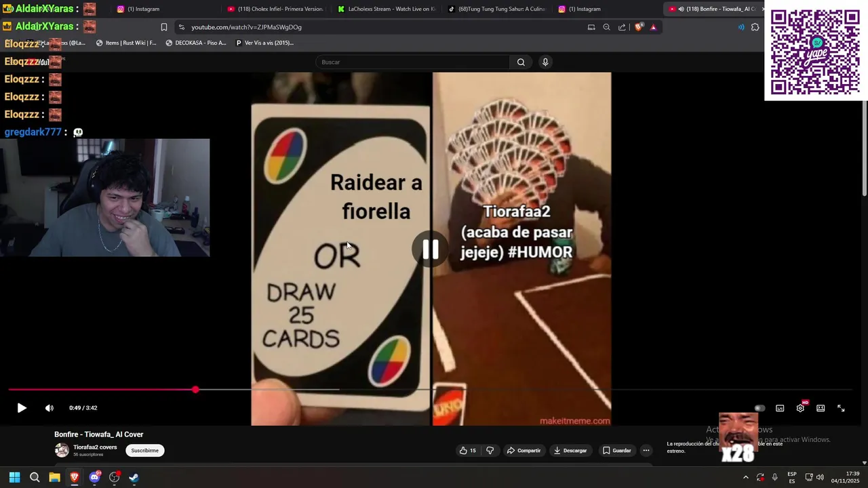Open Items | Rust Wiki bookmark
Image resolution: width=868 pixels, height=488 pixels.
(x=126, y=43)
